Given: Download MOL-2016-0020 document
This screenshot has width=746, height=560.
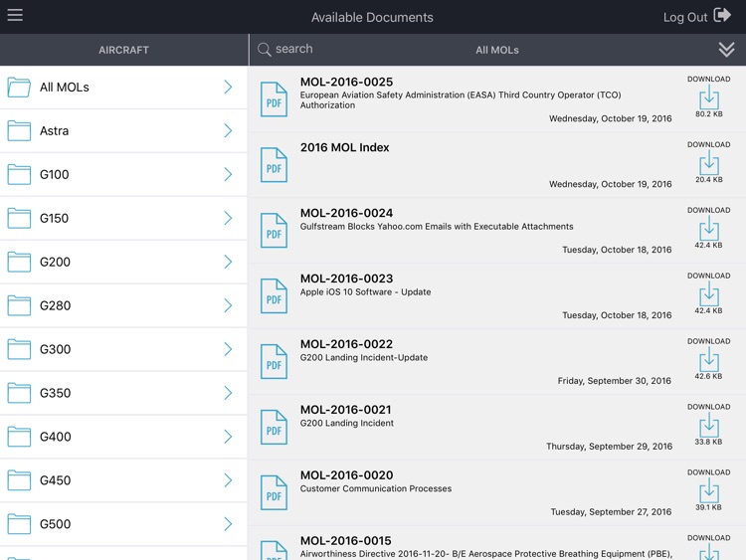Looking at the screenshot, I should [709, 490].
